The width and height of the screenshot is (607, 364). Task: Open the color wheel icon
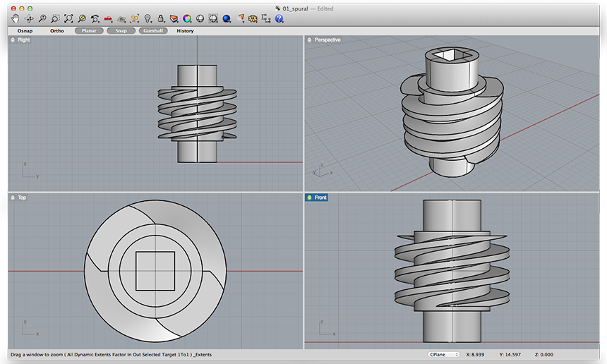click(x=187, y=18)
